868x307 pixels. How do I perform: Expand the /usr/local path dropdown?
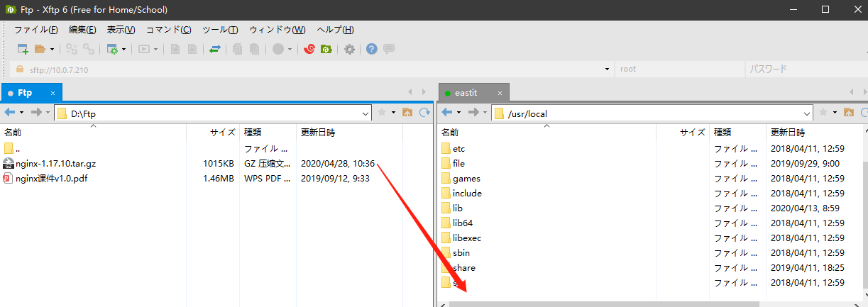coord(807,113)
